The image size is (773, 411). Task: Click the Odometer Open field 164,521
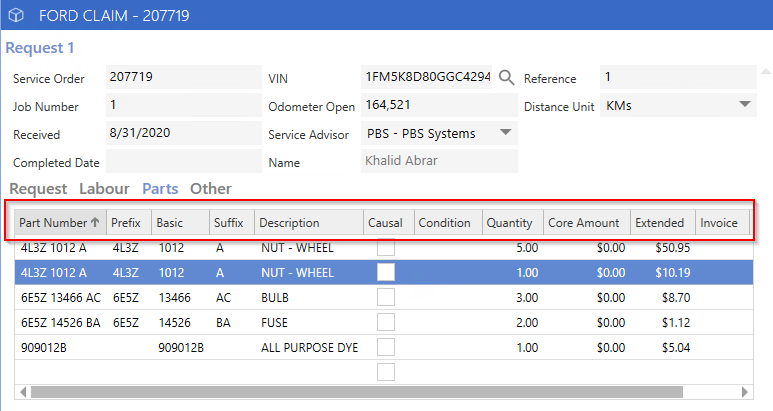(439, 105)
